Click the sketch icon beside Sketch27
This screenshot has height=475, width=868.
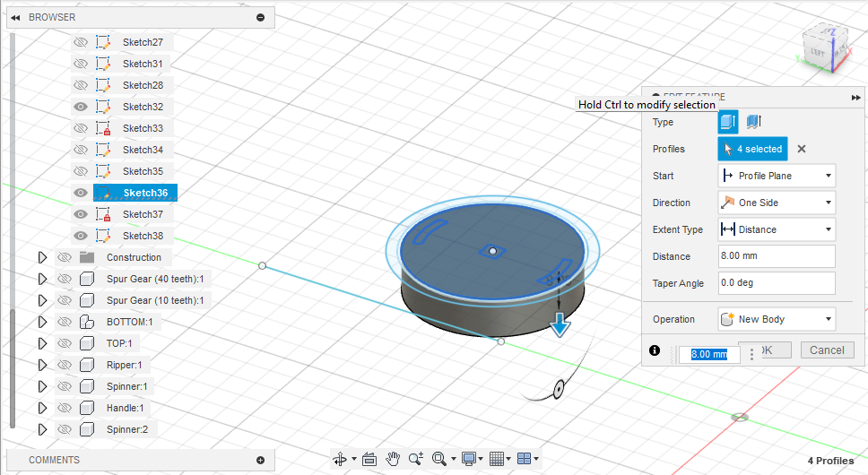103,42
